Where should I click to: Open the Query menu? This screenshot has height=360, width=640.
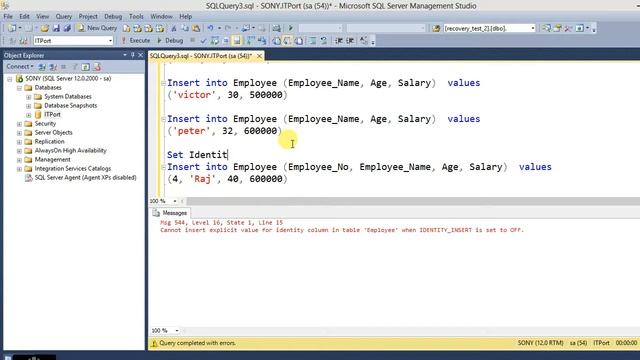(64, 16)
